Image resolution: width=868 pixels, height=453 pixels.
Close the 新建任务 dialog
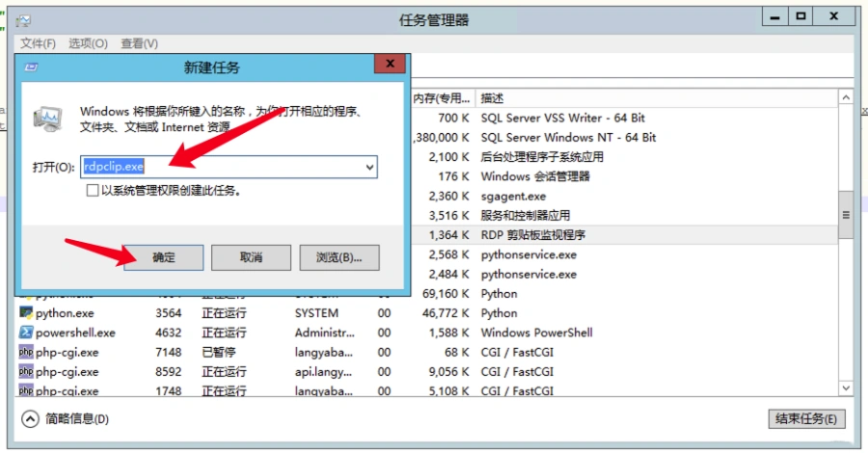coord(391,64)
